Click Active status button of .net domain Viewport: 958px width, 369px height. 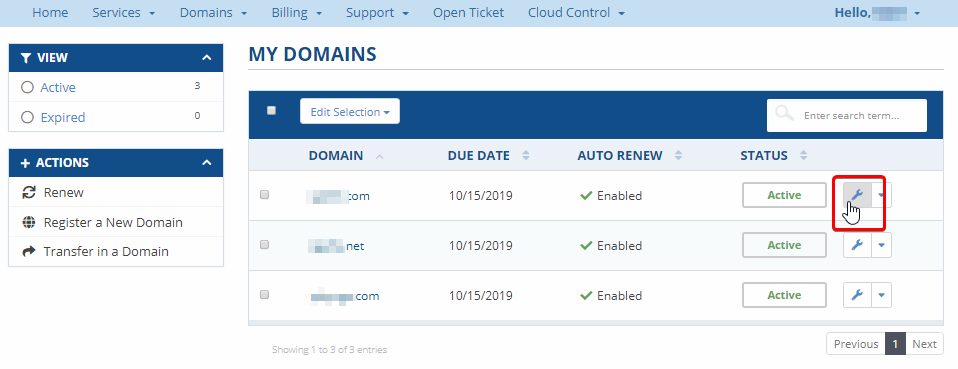click(x=784, y=246)
